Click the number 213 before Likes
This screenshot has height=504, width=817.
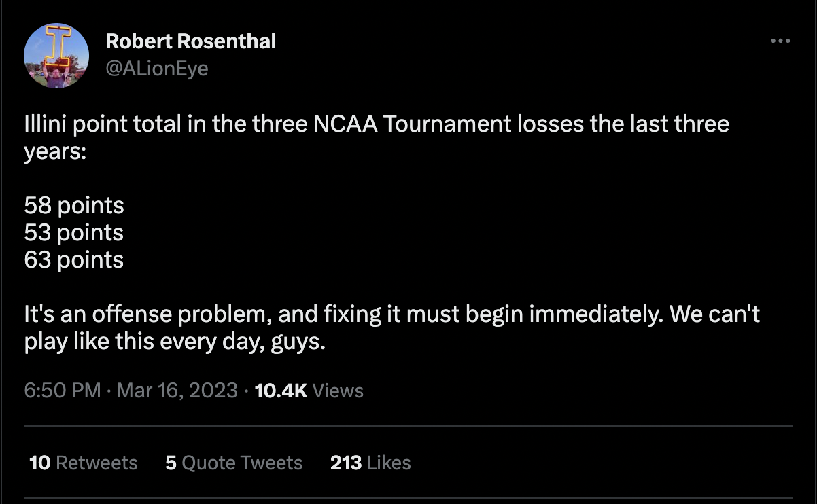[345, 463]
